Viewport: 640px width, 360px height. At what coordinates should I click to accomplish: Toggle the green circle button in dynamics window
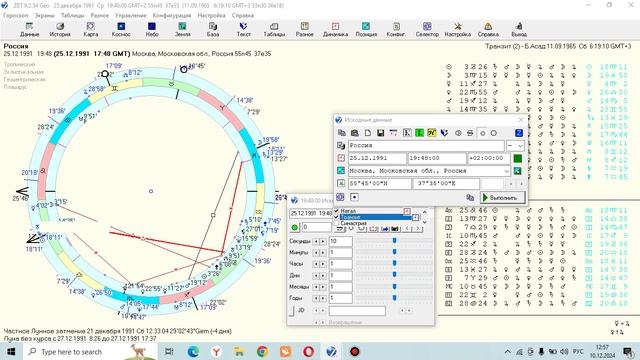click(x=295, y=227)
